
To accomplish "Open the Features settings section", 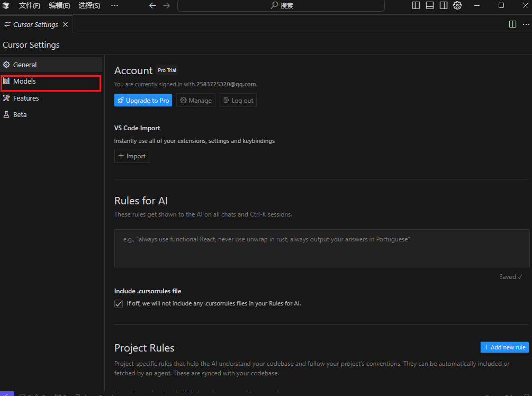I will 51,98.
